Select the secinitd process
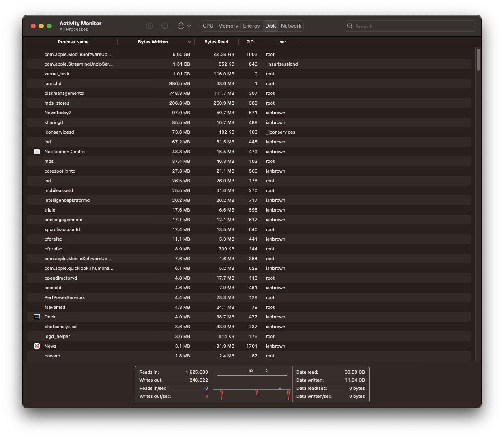504x438 pixels. [x=249, y=288]
